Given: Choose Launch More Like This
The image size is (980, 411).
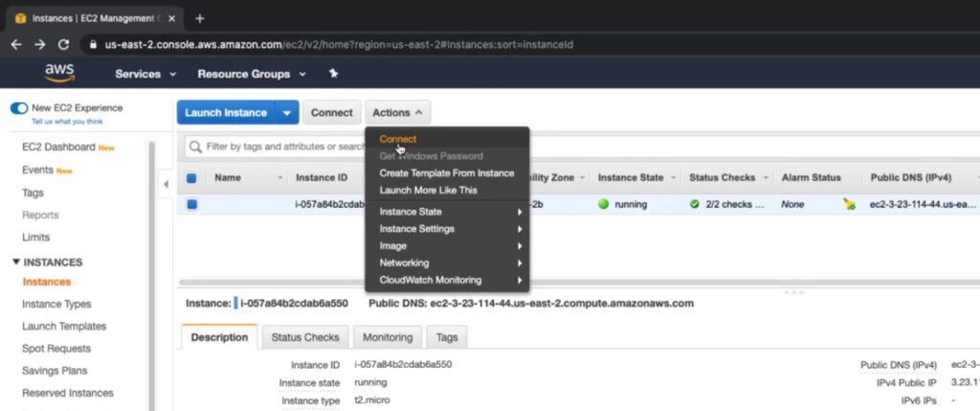Looking at the screenshot, I should click(428, 191).
